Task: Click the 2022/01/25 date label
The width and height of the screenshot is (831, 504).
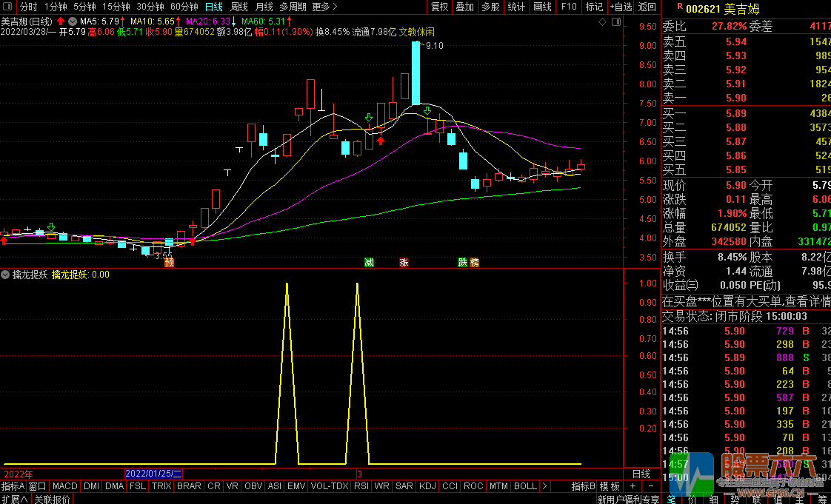Action: 154,474
